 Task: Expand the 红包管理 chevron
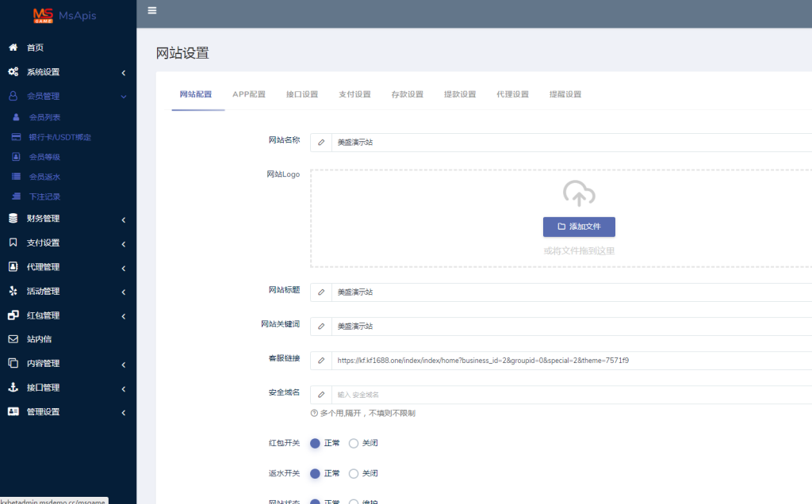(123, 316)
